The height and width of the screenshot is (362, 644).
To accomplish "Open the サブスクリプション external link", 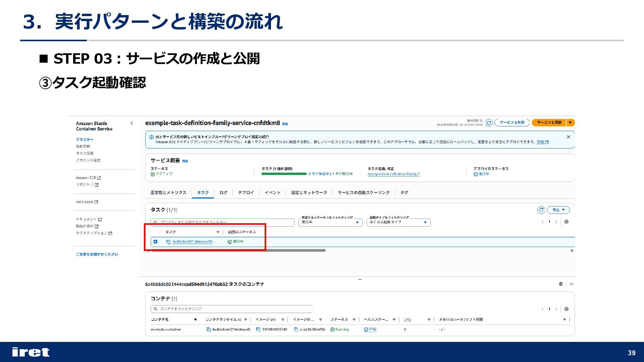I will pos(94,233).
